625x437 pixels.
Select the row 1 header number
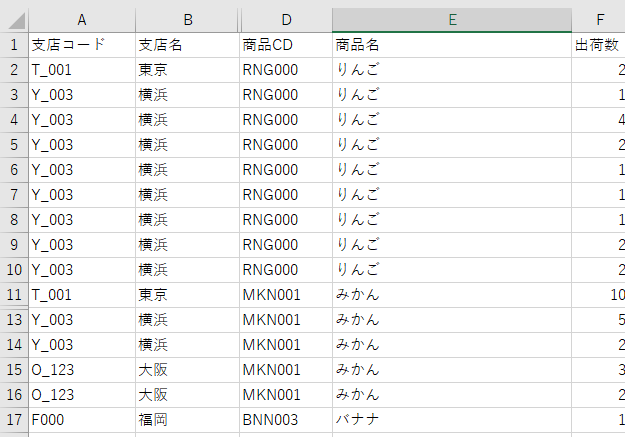[14, 45]
